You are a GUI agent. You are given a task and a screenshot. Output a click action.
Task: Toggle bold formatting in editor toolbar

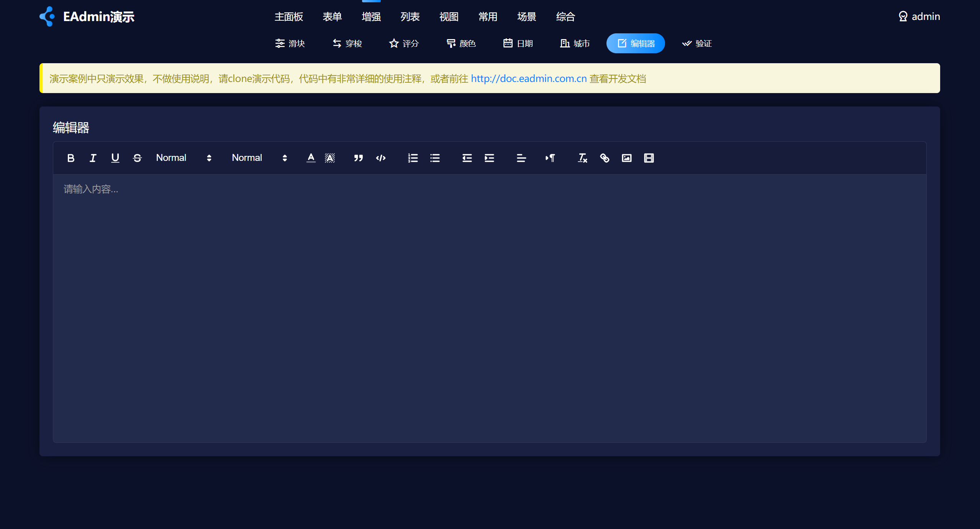tap(71, 158)
